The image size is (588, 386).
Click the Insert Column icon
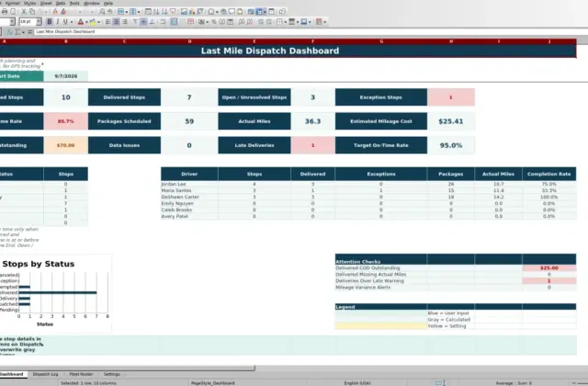click(132, 12)
